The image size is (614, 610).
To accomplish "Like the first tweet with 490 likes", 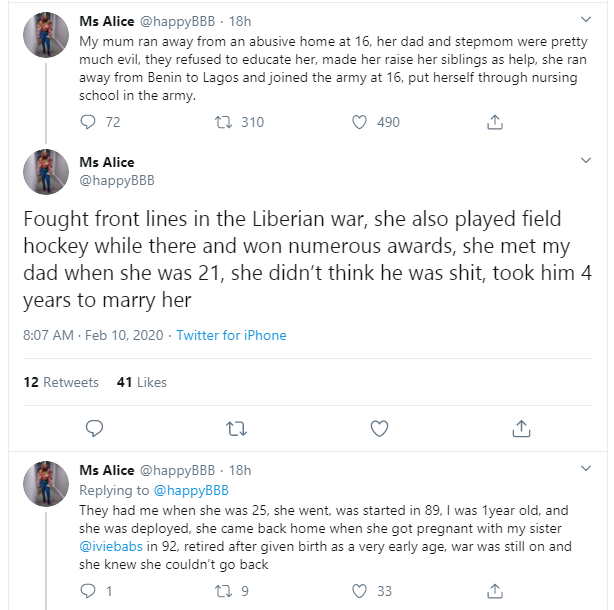I will [x=361, y=122].
